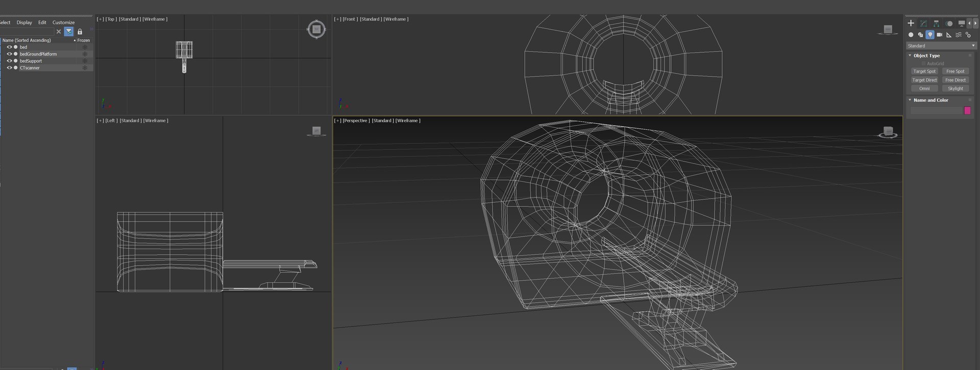The height and width of the screenshot is (370, 980).
Task: Click the scene explorer search field
Action: tap(27, 32)
